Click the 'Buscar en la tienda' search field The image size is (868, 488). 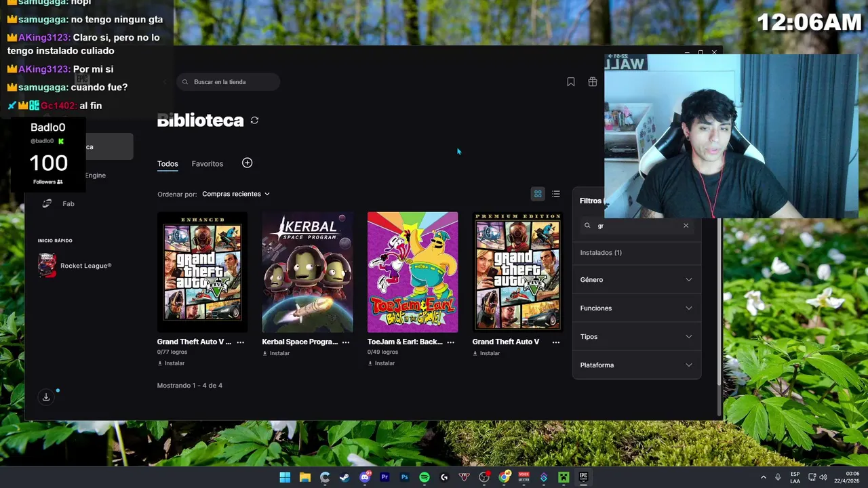point(228,82)
